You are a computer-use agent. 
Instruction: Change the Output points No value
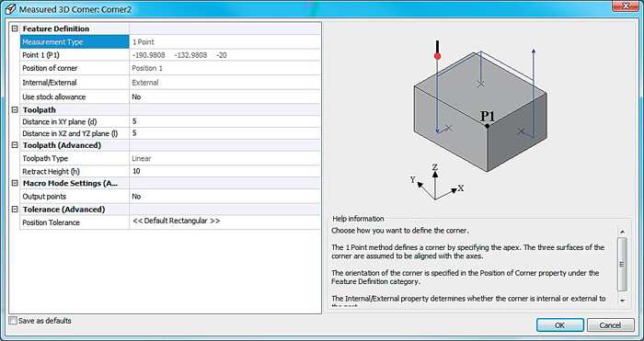point(224,197)
